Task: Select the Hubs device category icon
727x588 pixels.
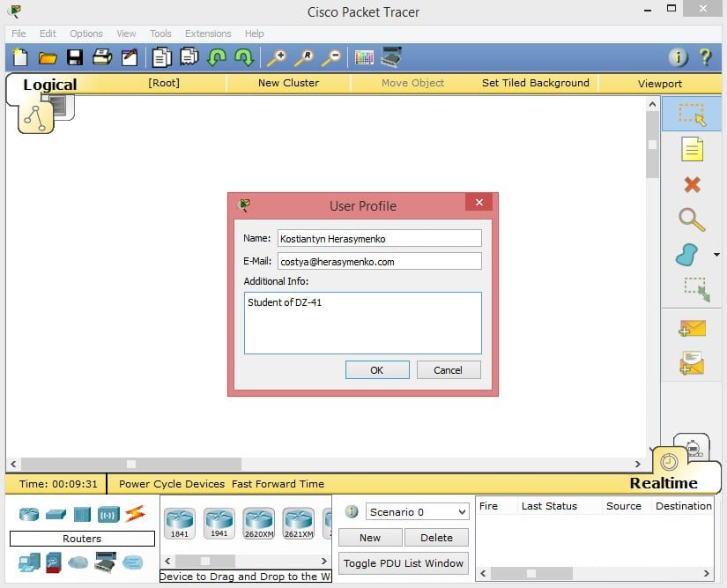Action: tap(82, 514)
